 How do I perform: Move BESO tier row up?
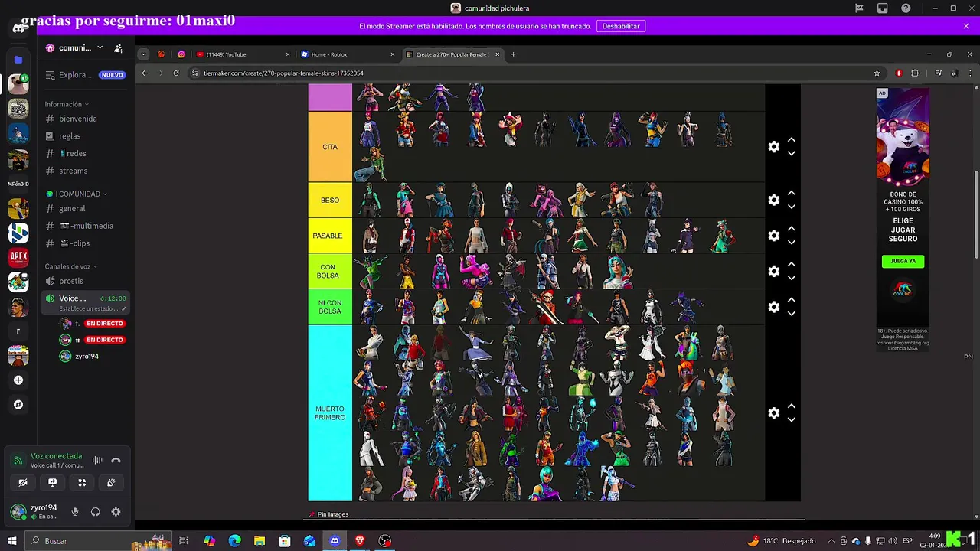pyautogui.click(x=792, y=194)
